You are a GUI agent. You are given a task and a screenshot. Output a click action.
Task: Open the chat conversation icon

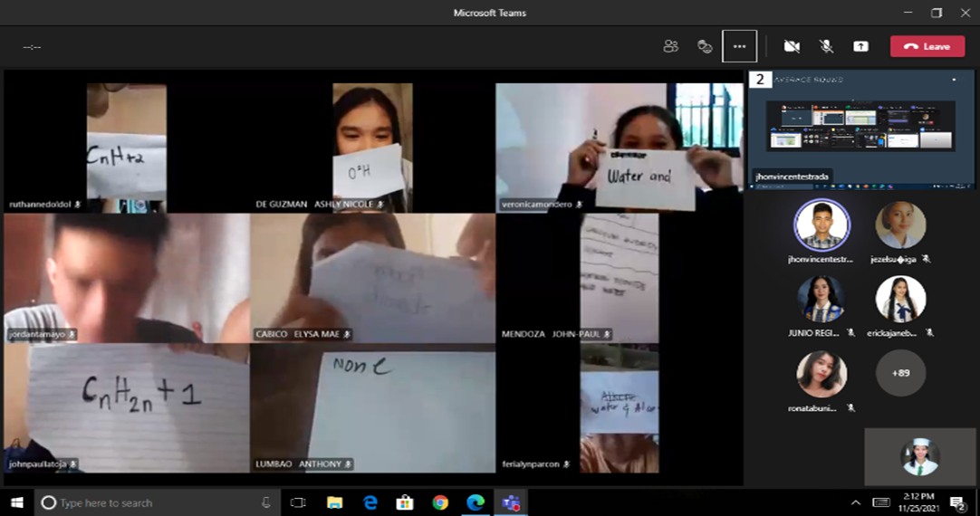coord(705,46)
